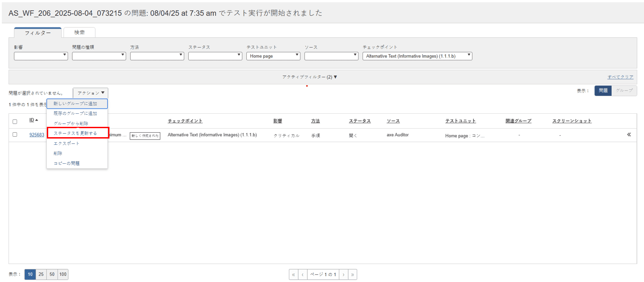Sort by チェックポイント column header
644x282 pixels.
[185, 121]
